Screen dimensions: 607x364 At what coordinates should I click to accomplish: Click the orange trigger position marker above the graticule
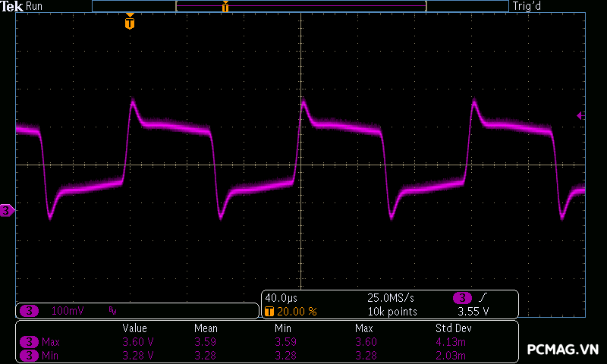point(130,23)
